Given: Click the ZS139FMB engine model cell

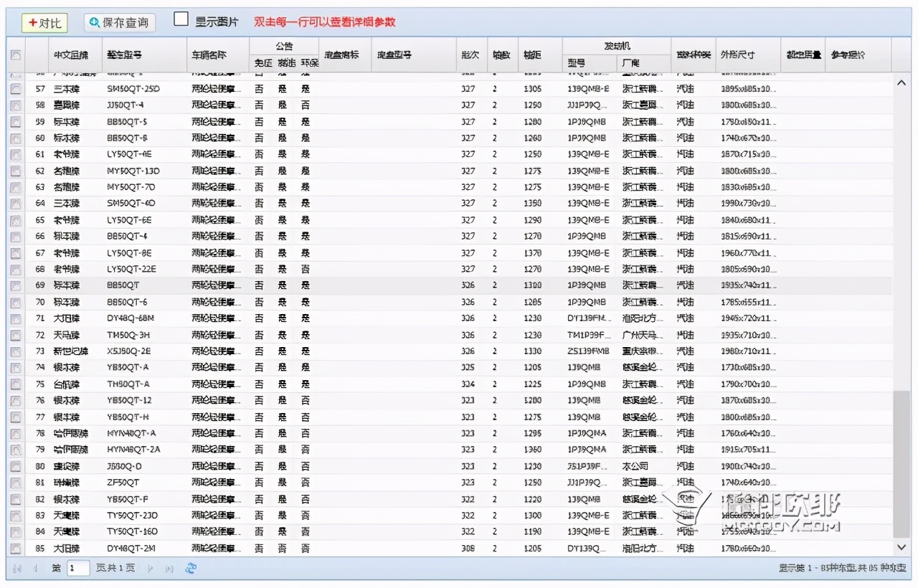Looking at the screenshot, I should (x=590, y=351).
